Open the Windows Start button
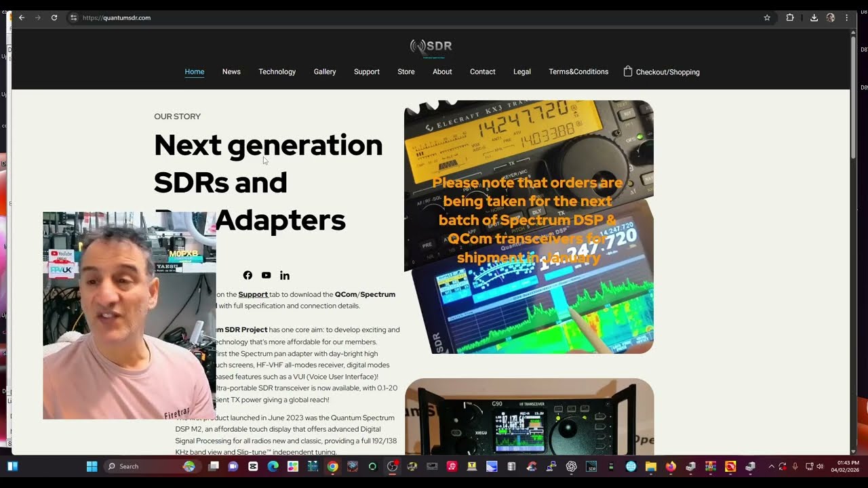This screenshot has width=868, height=488. pos(92,466)
